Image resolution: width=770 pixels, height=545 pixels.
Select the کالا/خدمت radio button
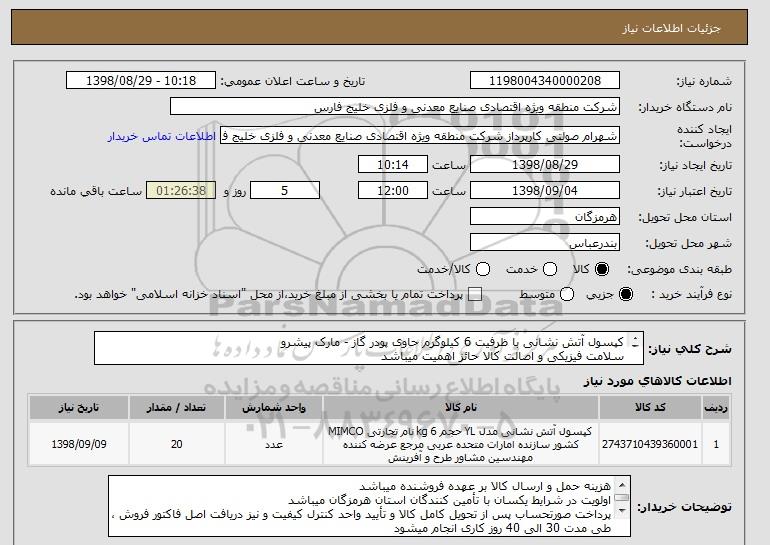point(483,269)
